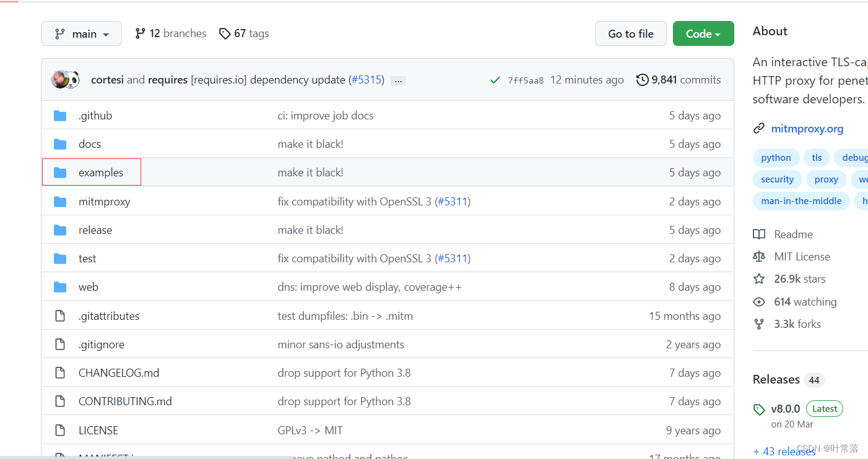View the 67 tags link
The image size is (868, 459).
pos(244,33)
